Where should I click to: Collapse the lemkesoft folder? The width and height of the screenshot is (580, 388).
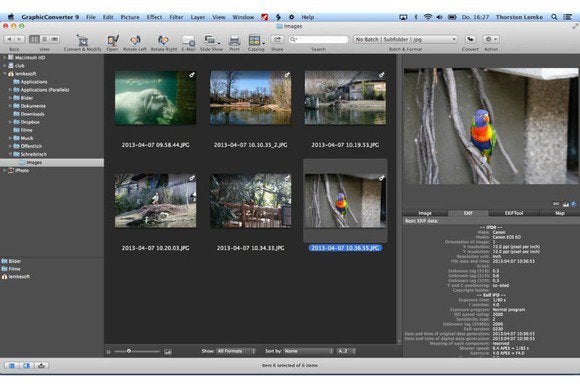click(4, 74)
